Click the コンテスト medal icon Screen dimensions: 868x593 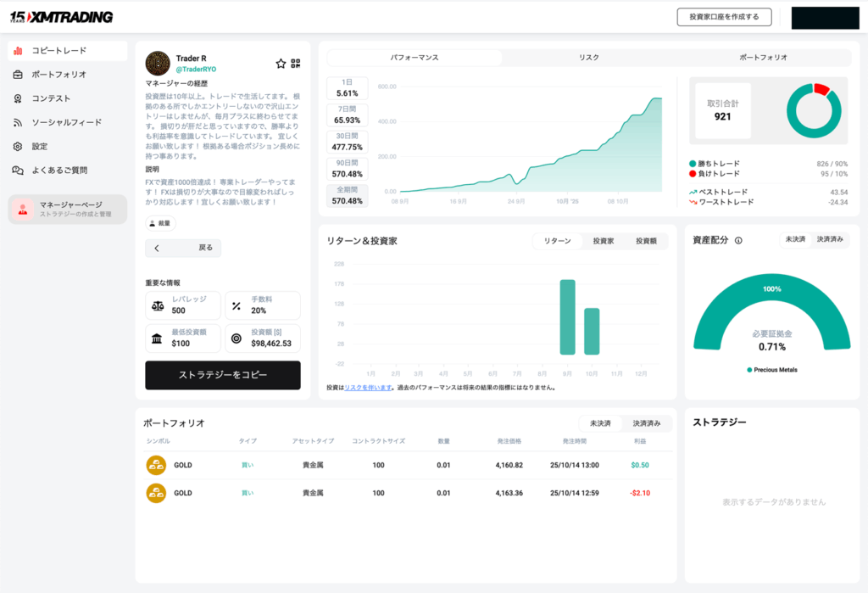(x=17, y=98)
